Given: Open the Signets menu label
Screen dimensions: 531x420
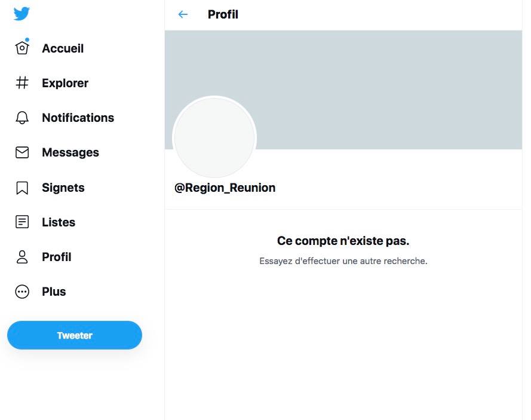Looking at the screenshot, I should point(63,188).
